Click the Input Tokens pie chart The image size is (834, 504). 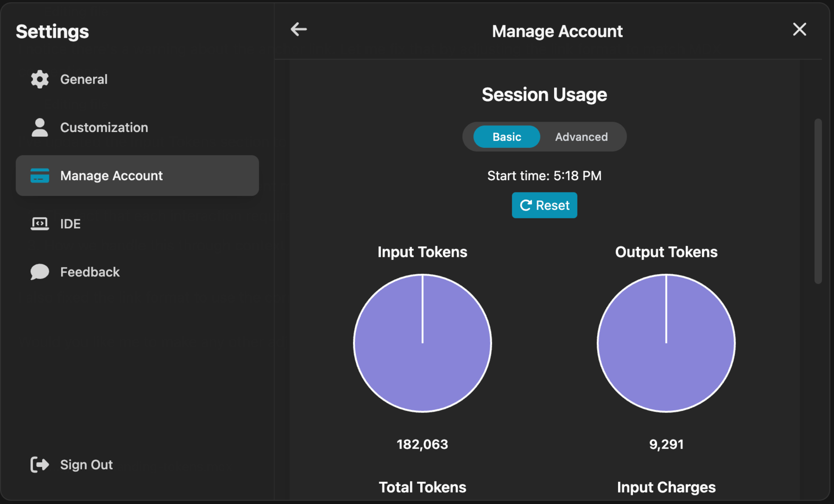(422, 343)
